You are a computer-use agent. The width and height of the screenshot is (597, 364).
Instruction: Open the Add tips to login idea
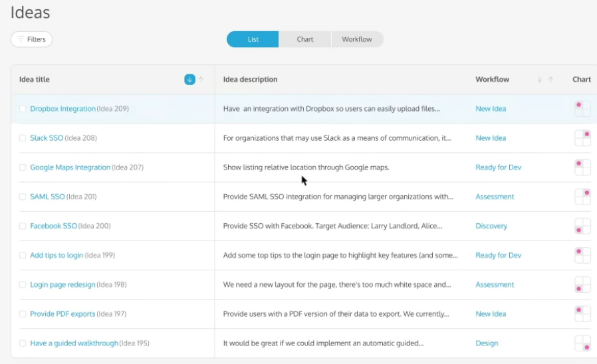tap(57, 255)
